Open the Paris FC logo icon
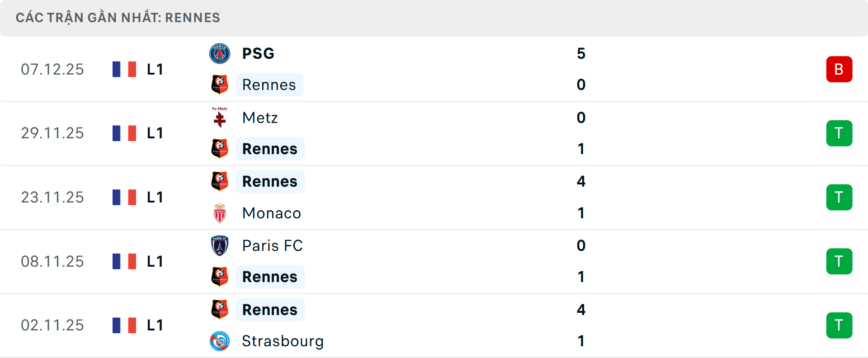This screenshot has height=358, width=868. [220, 245]
